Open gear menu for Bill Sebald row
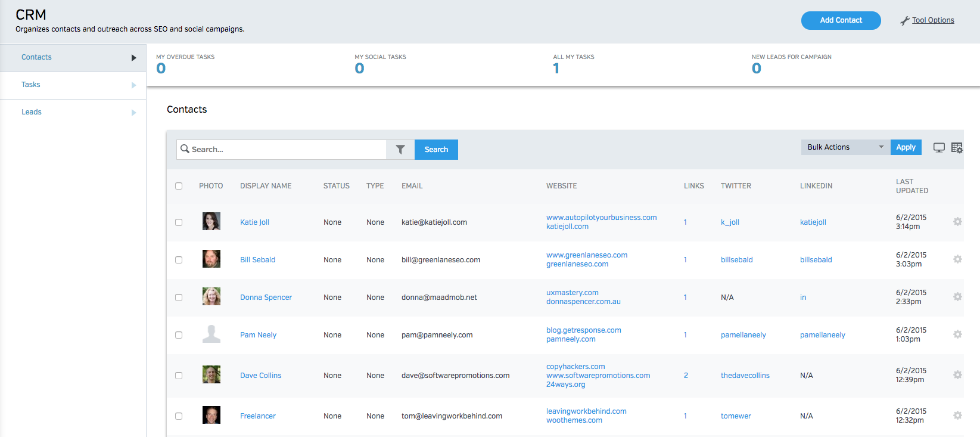 point(957,259)
